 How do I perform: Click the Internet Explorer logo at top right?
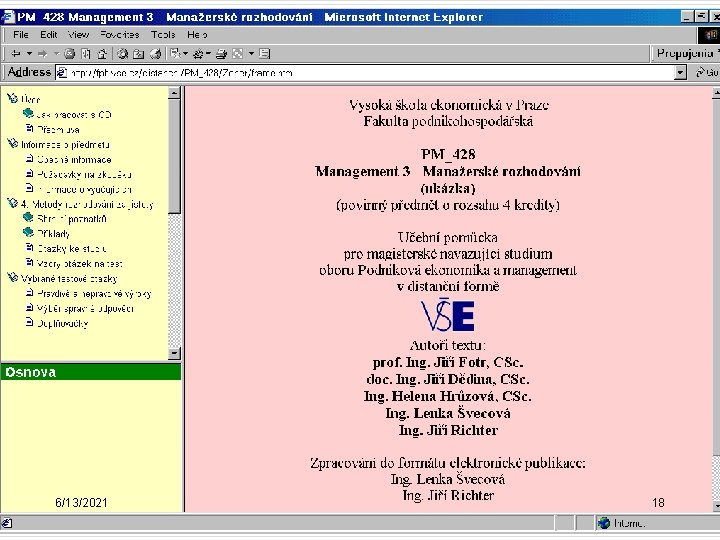709,35
